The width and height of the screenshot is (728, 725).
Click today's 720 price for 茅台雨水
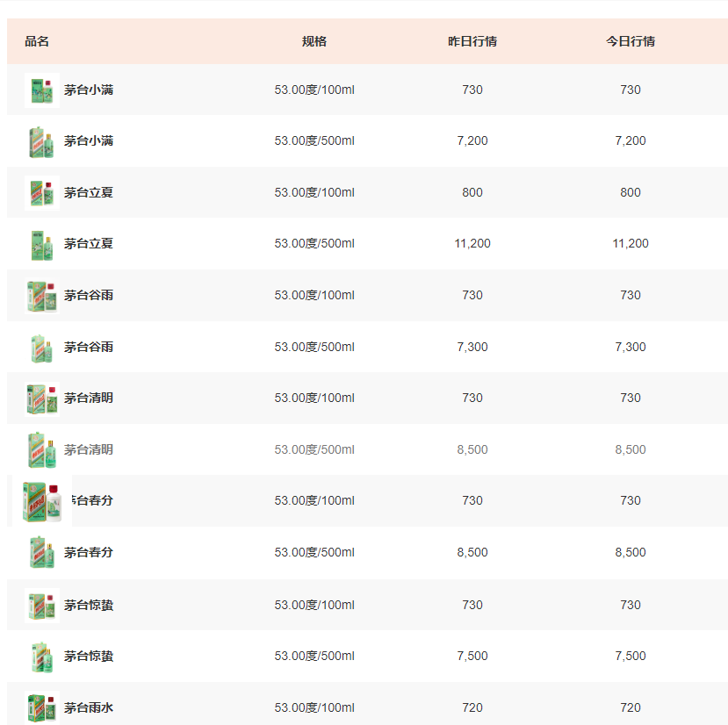pos(631,707)
